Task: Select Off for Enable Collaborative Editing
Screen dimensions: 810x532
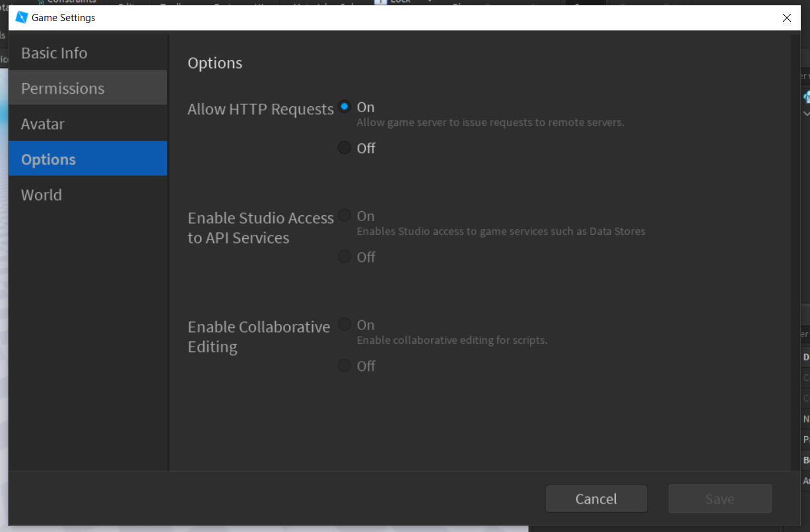Action: (x=344, y=365)
